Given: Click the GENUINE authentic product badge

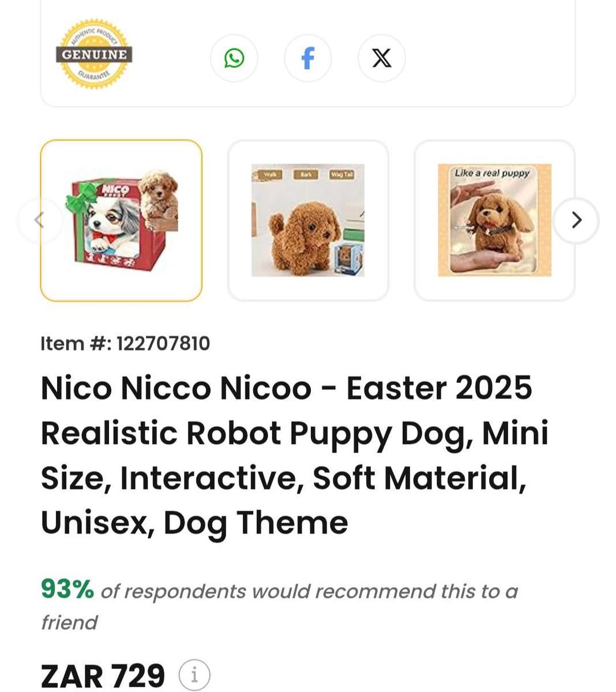Looking at the screenshot, I should pos(94,54).
